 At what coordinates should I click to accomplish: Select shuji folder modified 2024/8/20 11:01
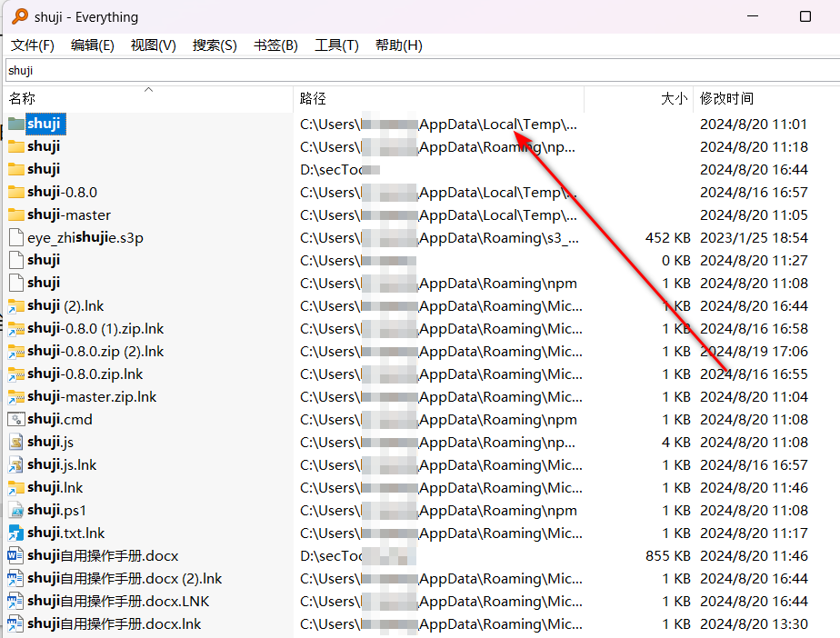[x=44, y=124]
